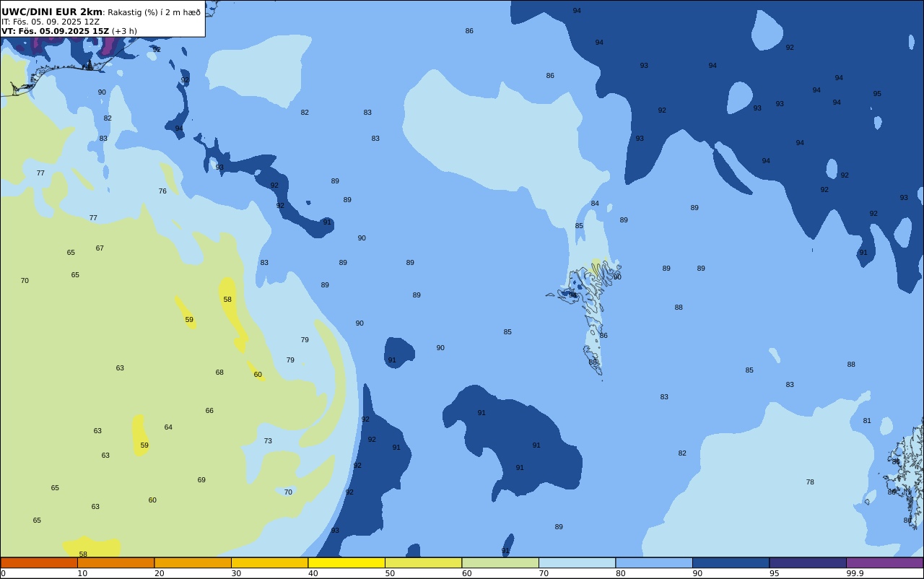Click the bright yellow 40–50 legend swatch
924x579 pixels.
coord(346,562)
